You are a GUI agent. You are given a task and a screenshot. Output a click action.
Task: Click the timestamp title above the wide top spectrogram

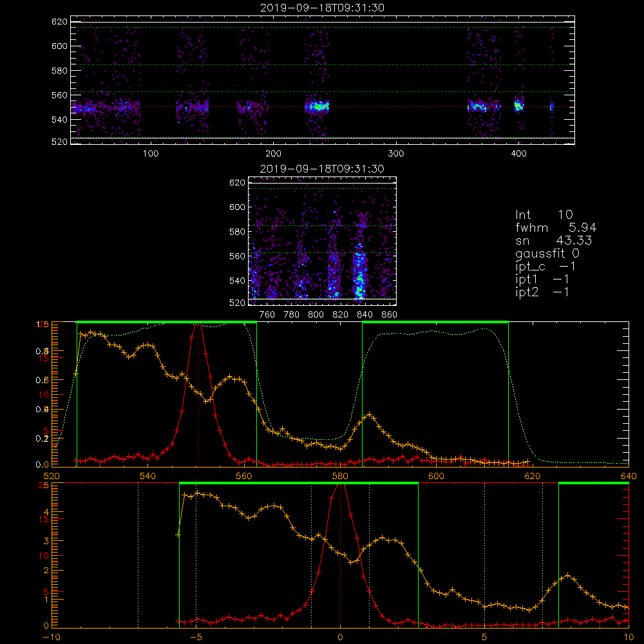tap(323, 8)
